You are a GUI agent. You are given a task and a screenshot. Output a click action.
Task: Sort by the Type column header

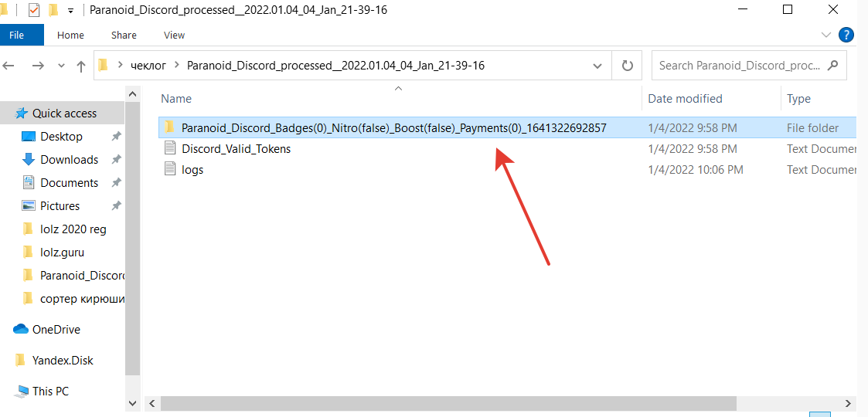pyautogui.click(x=798, y=98)
